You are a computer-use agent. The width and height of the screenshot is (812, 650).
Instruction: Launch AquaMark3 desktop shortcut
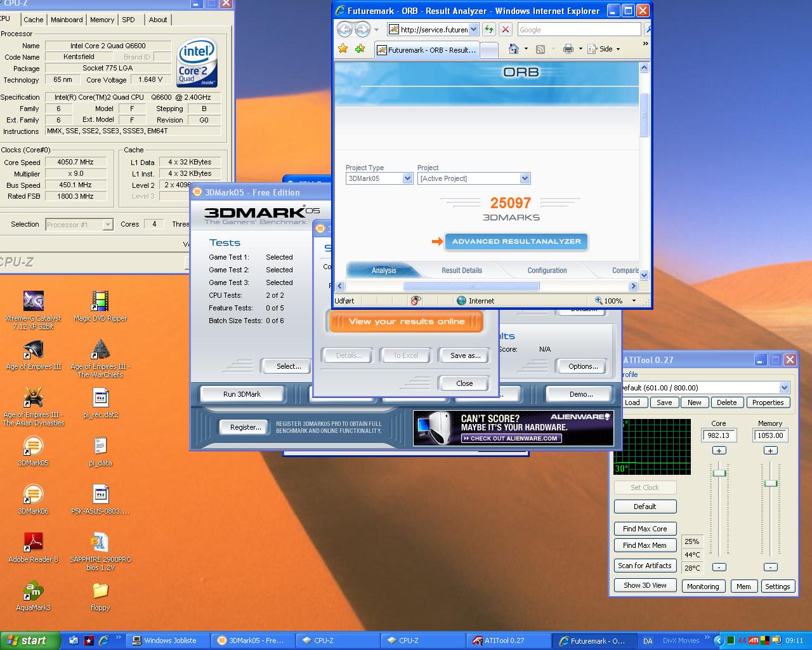point(33,596)
